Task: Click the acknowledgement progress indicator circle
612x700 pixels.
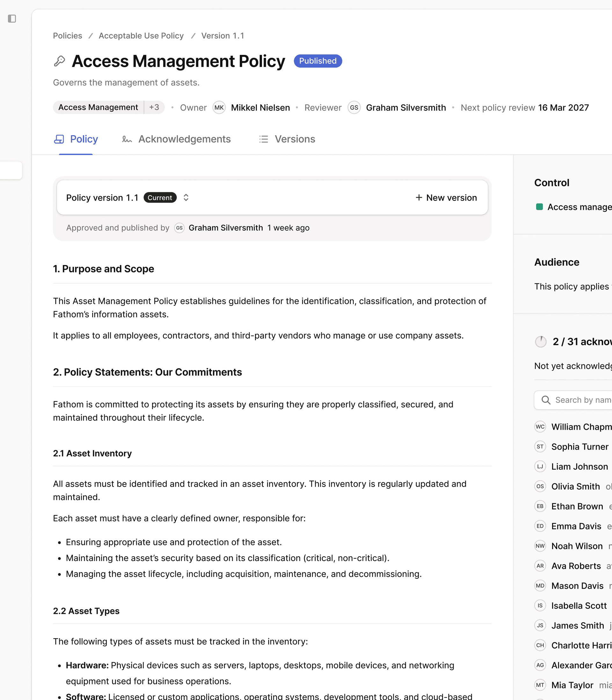Action: point(541,341)
